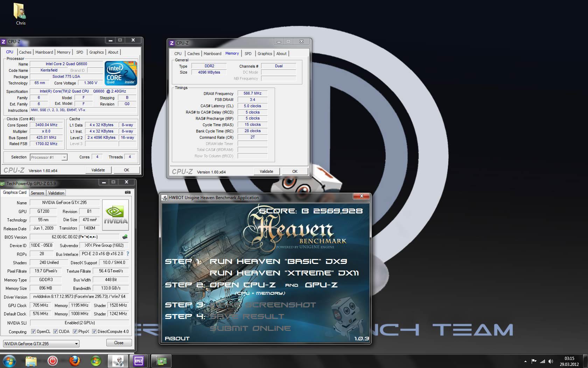Click CPU-Z title icon of Memory window
This screenshot has height=368, width=588.
172,43
